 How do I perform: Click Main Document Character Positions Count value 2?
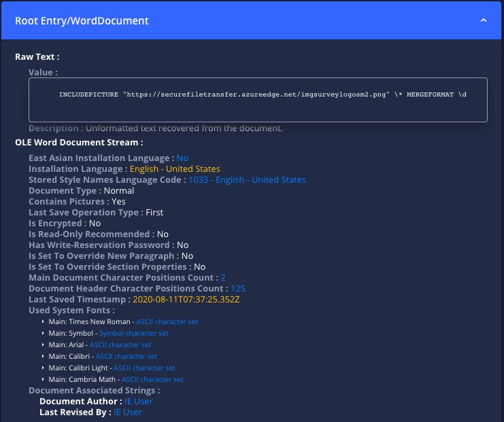pyautogui.click(x=223, y=277)
